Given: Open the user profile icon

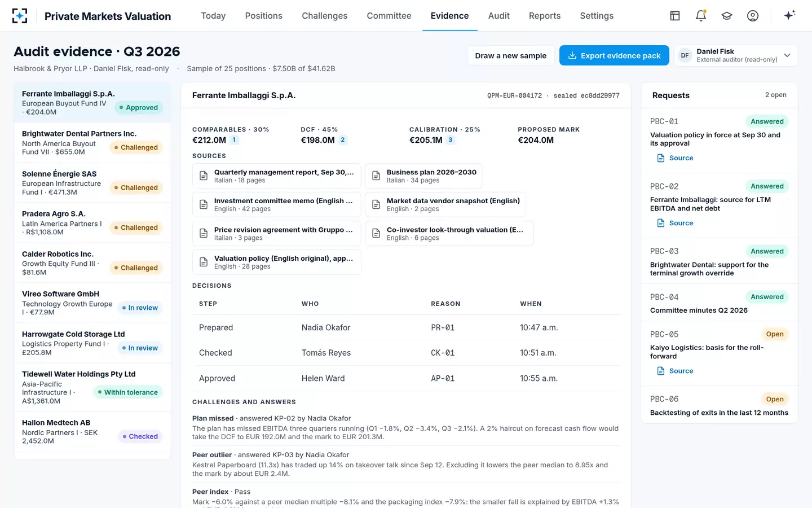Looking at the screenshot, I should coord(753,16).
